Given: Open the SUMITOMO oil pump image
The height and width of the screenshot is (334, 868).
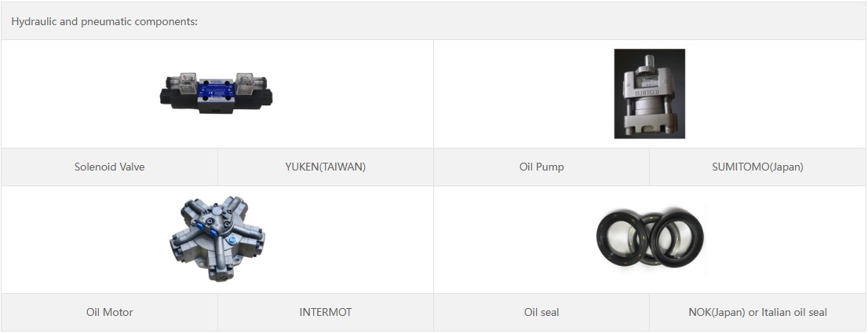Looking at the screenshot, I should pyautogui.click(x=649, y=94).
